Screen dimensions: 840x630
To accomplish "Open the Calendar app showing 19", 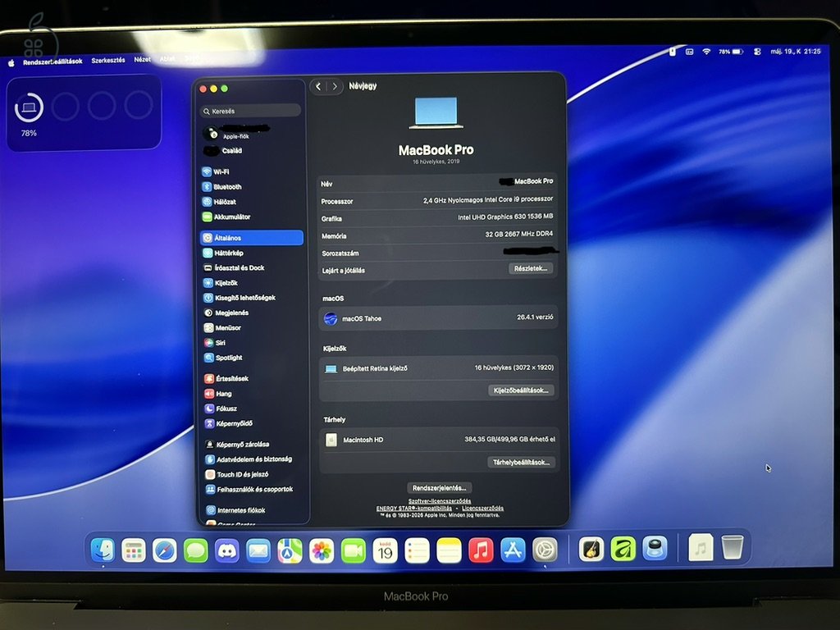I will (386, 550).
